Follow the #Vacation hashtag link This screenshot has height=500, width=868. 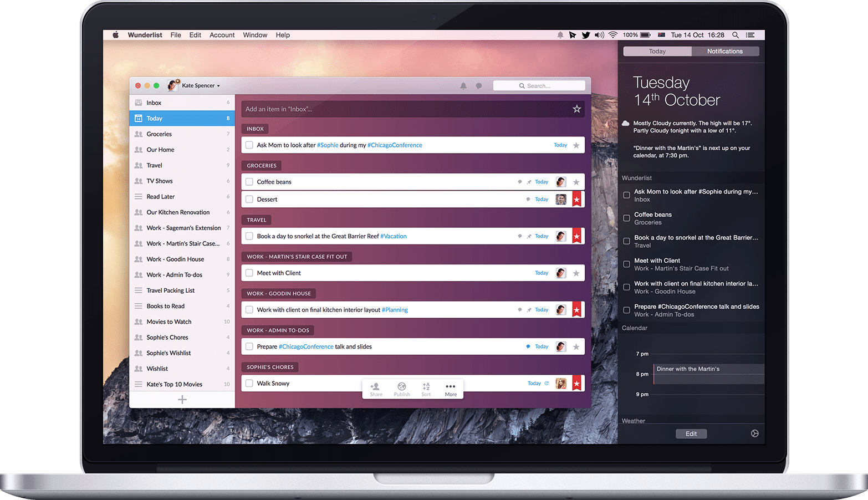click(x=394, y=236)
